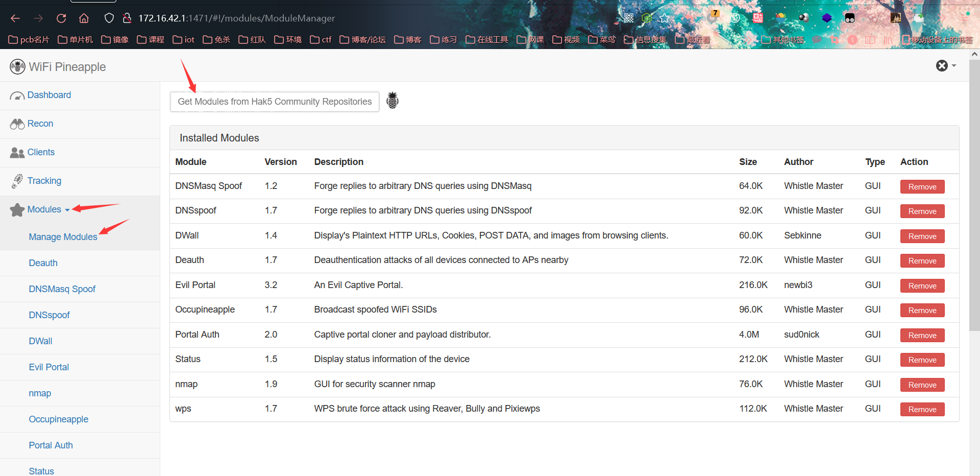Collapse the Modules sidebar dropdown

pyautogui.click(x=48, y=209)
